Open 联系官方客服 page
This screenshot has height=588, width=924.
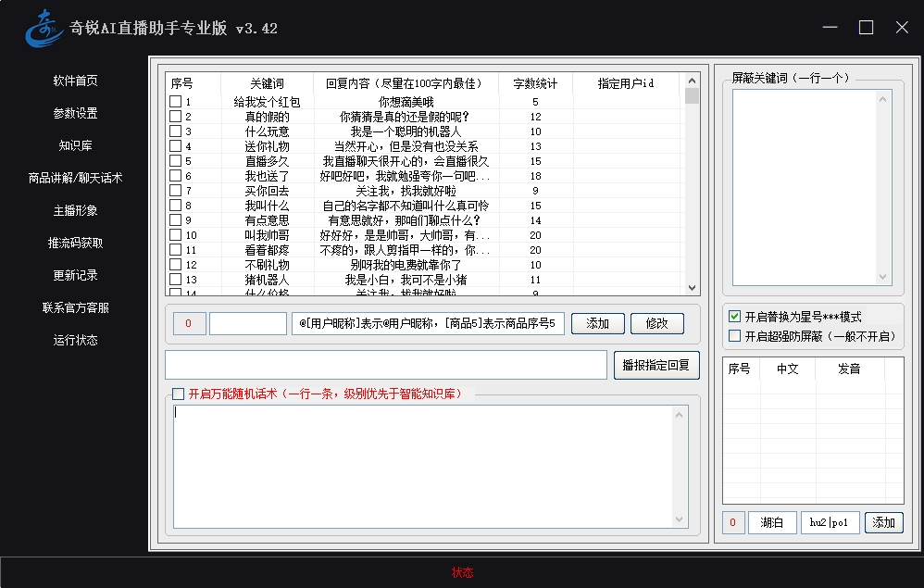(75, 308)
